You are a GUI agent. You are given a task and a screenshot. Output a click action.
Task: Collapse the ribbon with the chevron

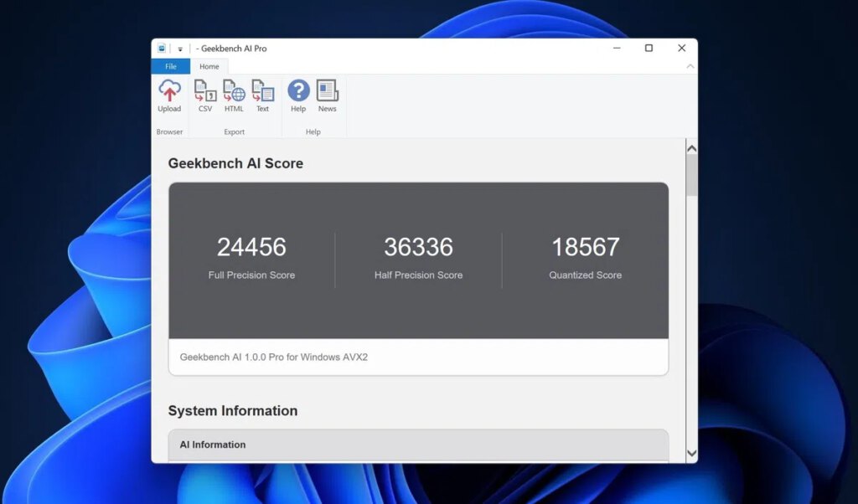(690, 67)
